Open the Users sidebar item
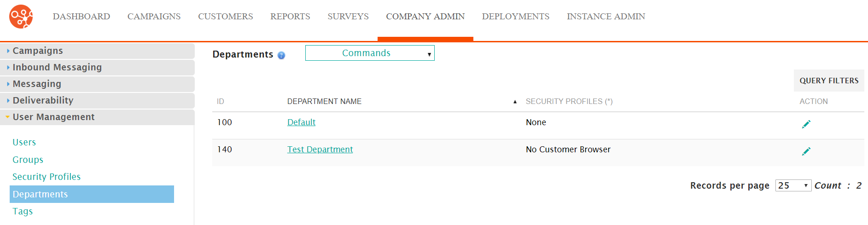The image size is (868, 225). coord(24,142)
